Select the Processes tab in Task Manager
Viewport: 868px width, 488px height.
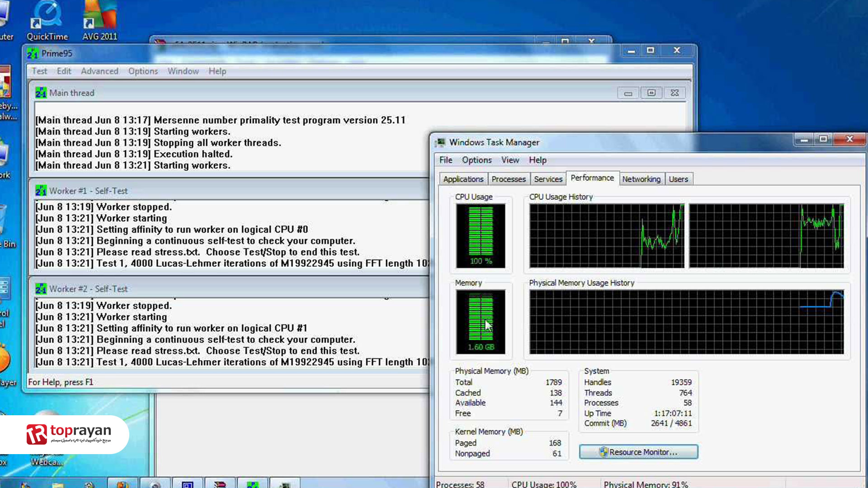click(508, 179)
